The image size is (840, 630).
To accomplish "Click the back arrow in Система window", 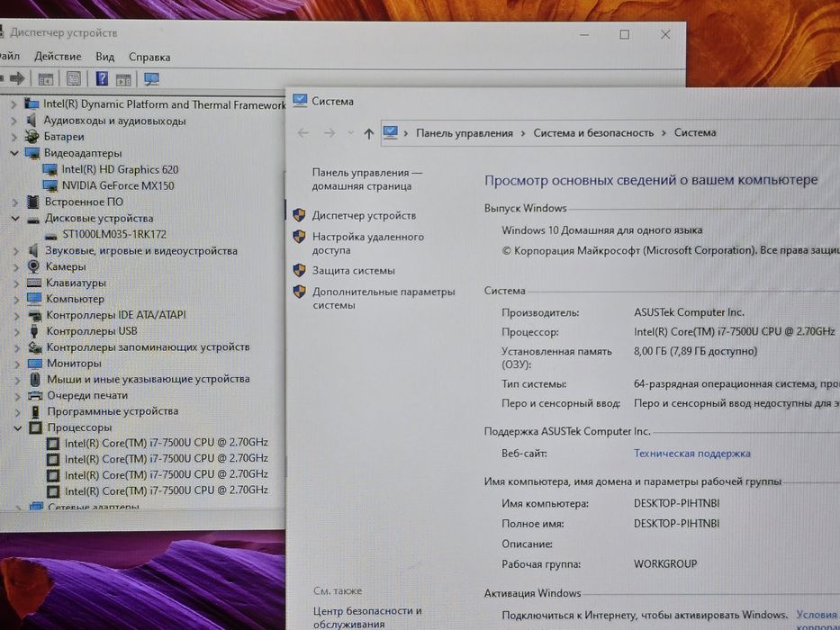I will [303, 133].
